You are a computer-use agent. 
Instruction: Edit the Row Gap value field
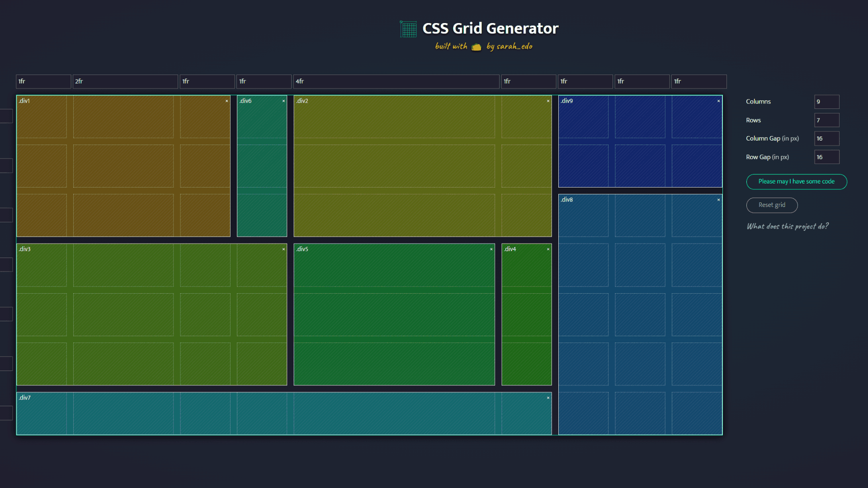tap(826, 157)
